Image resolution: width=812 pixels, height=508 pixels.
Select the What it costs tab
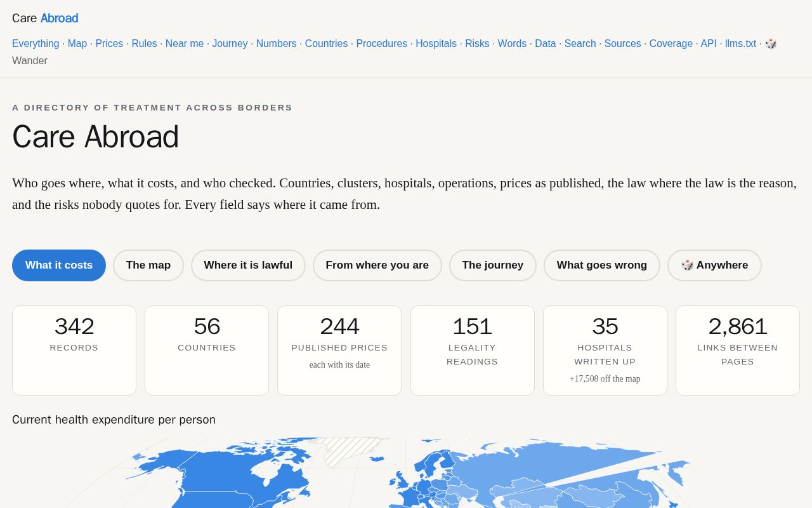pos(59,265)
